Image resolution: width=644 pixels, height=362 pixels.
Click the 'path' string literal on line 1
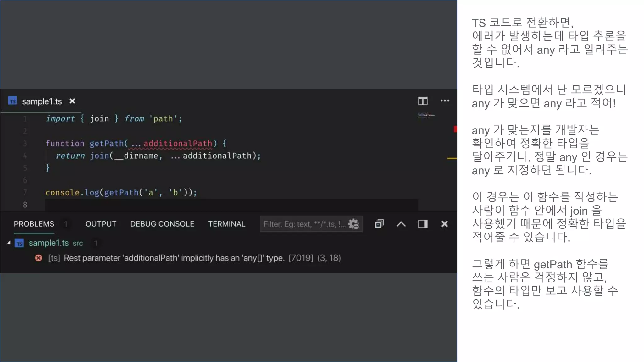click(163, 119)
